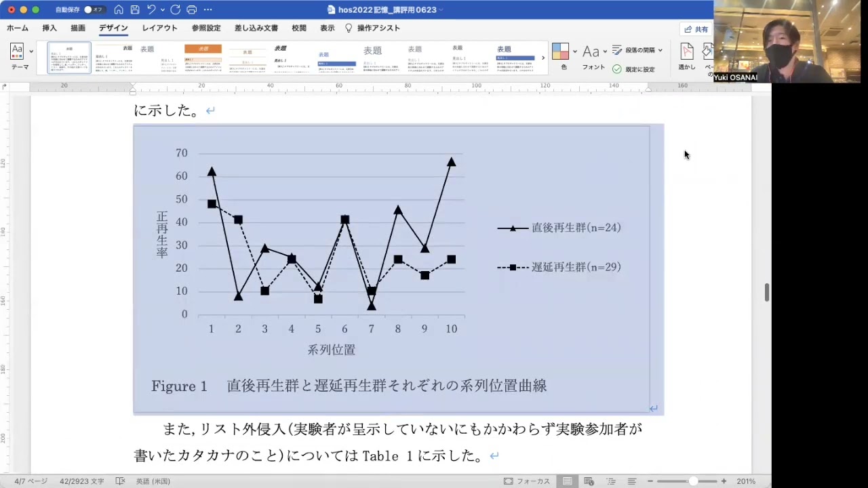Select web layout view icon
Image resolution: width=868 pixels, height=488 pixels.
tap(589, 481)
